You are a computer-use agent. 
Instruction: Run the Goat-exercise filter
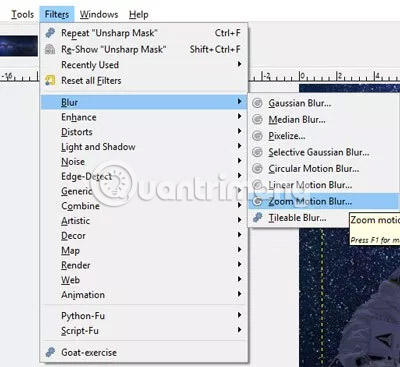(x=144, y=352)
